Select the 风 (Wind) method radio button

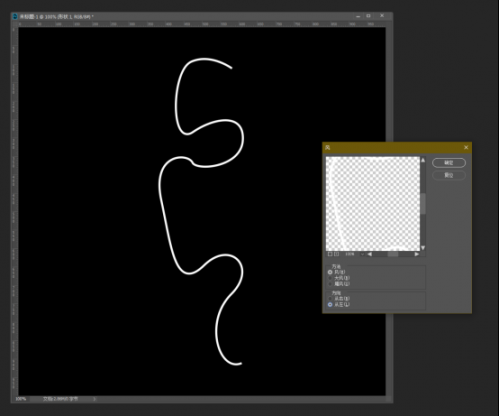(330, 272)
